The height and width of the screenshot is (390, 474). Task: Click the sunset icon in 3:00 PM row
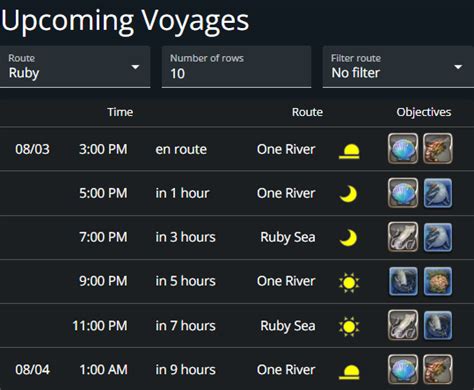349,151
